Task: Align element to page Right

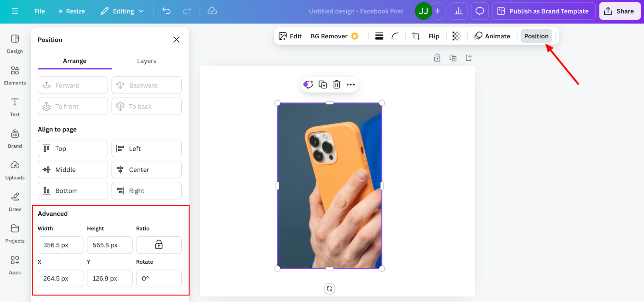Action: click(147, 191)
